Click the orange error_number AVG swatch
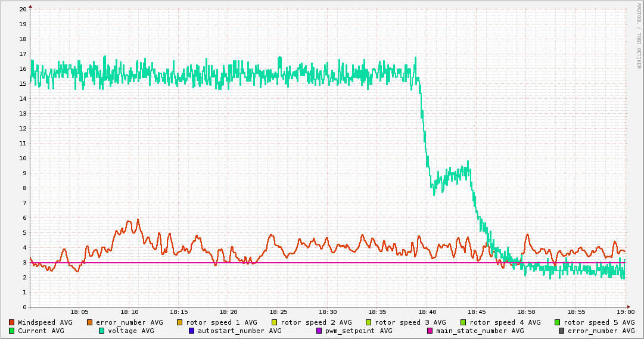 tap(90, 322)
